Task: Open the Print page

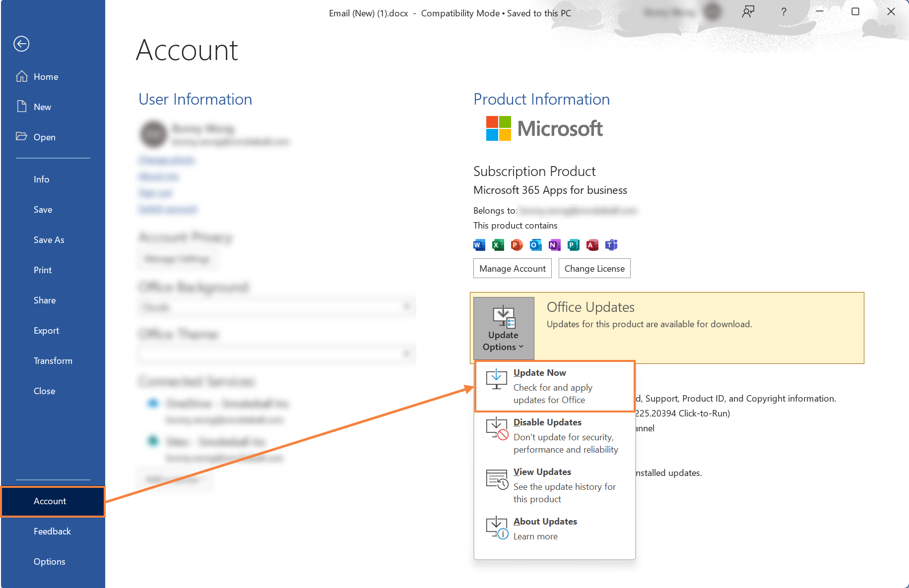Action: pos(53,270)
